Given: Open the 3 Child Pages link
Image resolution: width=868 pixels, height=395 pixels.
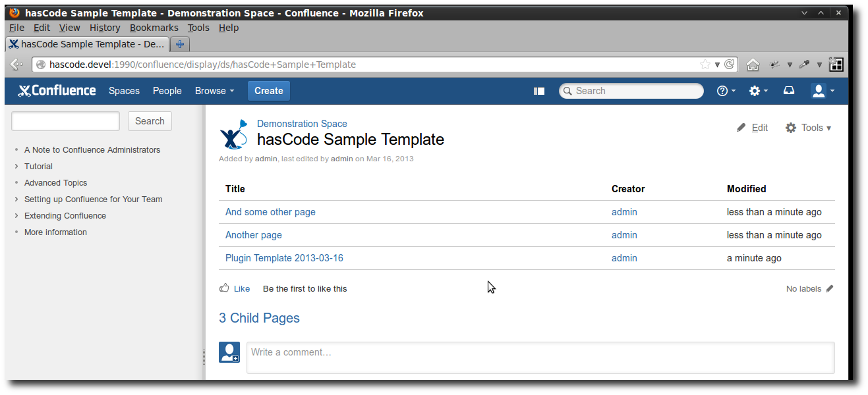Looking at the screenshot, I should click(x=259, y=318).
